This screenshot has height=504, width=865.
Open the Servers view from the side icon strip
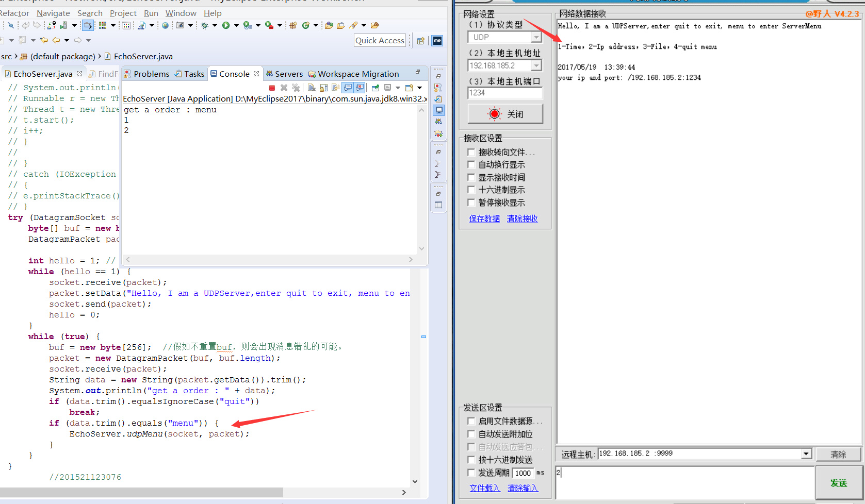438,122
